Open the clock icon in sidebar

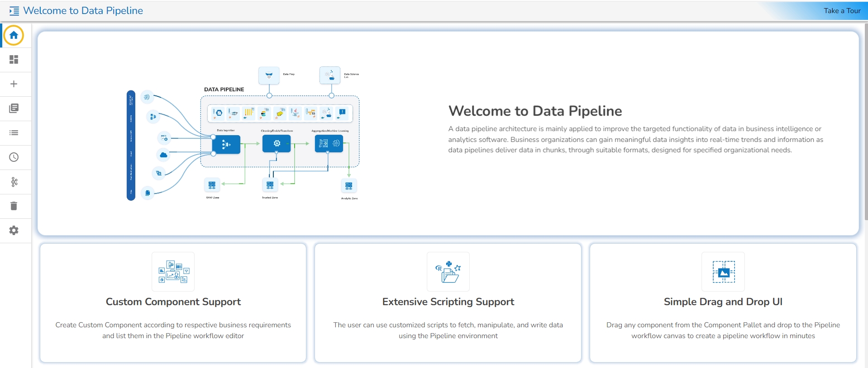pos(14,157)
